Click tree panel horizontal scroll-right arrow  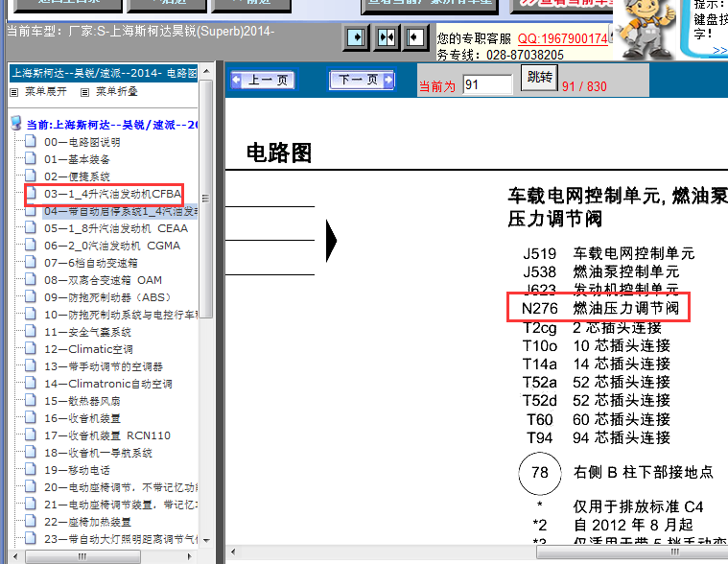189,556
